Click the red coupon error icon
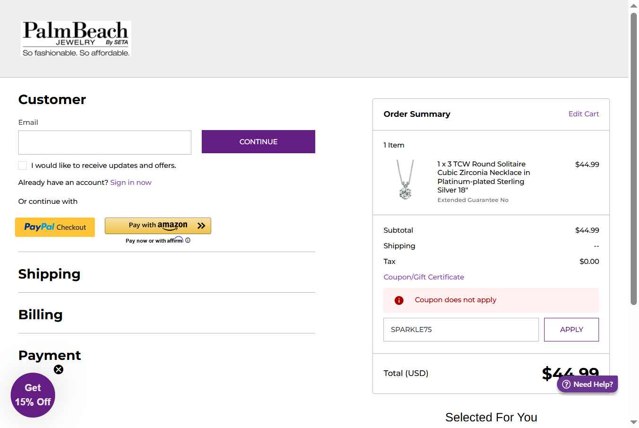The width and height of the screenshot is (639, 428). pos(399,300)
